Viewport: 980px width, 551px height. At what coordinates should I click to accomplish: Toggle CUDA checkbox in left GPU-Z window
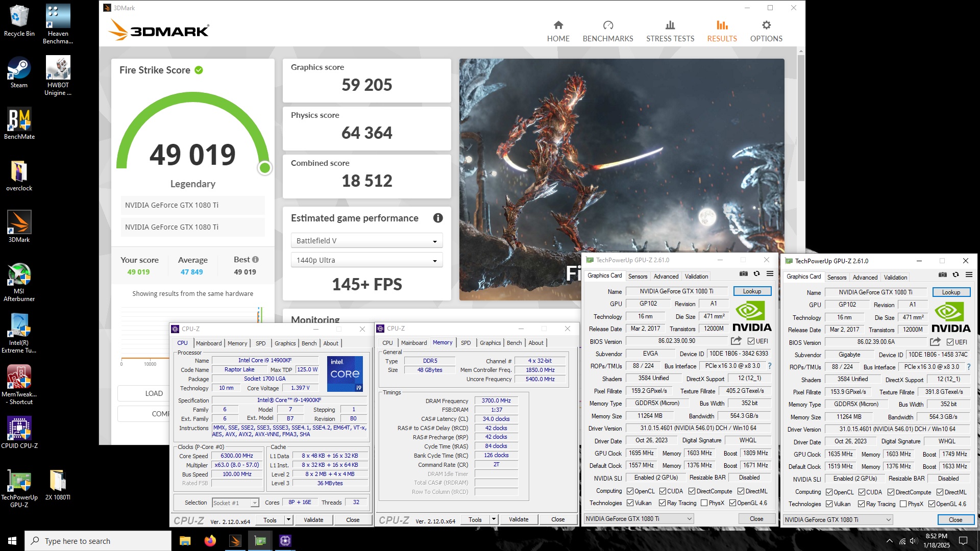click(663, 491)
